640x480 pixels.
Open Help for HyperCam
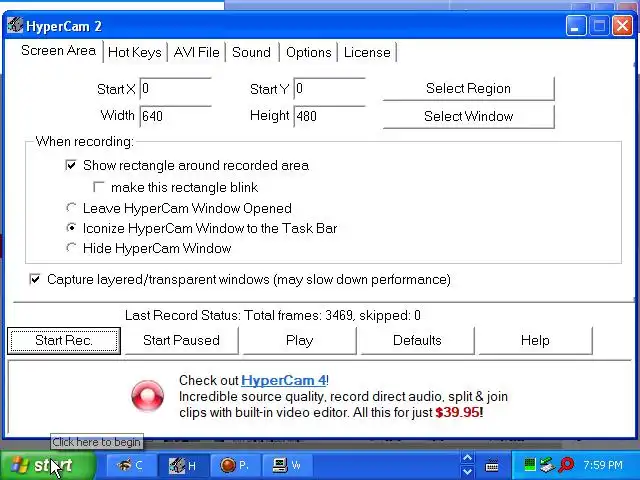535,340
